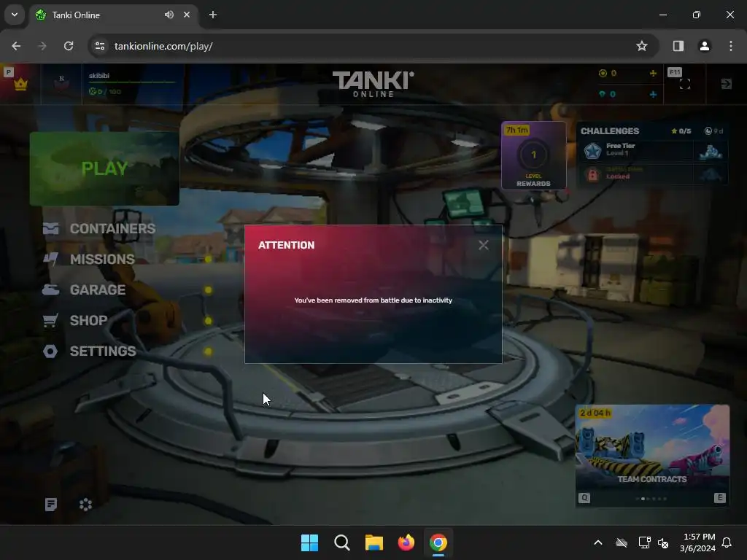Launch Firefox from the taskbar

click(x=406, y=542)
